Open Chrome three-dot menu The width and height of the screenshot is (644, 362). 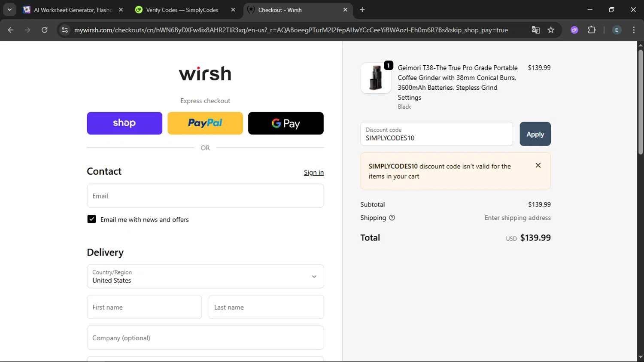(x=634, y=30)
